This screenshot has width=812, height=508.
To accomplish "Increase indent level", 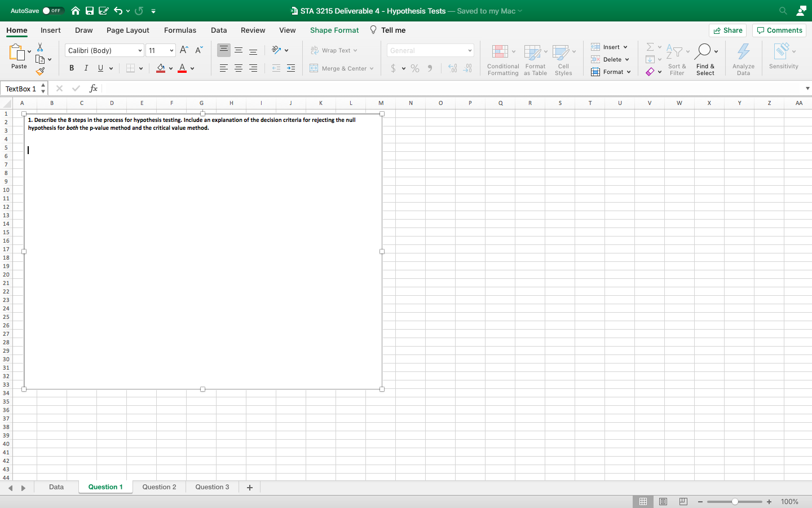I will [x=291, y=68].
